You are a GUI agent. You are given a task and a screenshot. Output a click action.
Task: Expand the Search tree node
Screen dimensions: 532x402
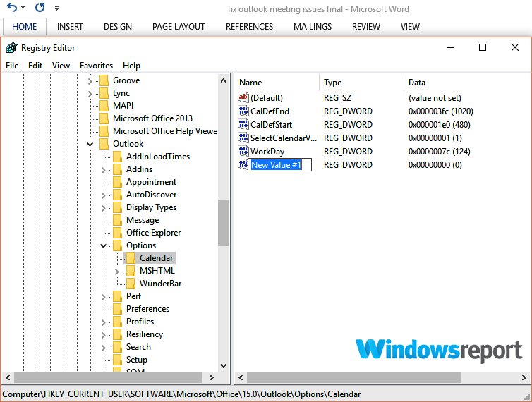tap(104, 348)
